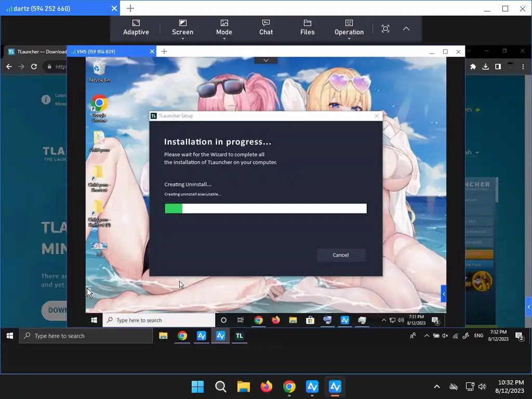Image resolution: width=532 pixels, height=399 pixels.
Task: Open Chrome three-dot menu
Action: pos(523,67)
